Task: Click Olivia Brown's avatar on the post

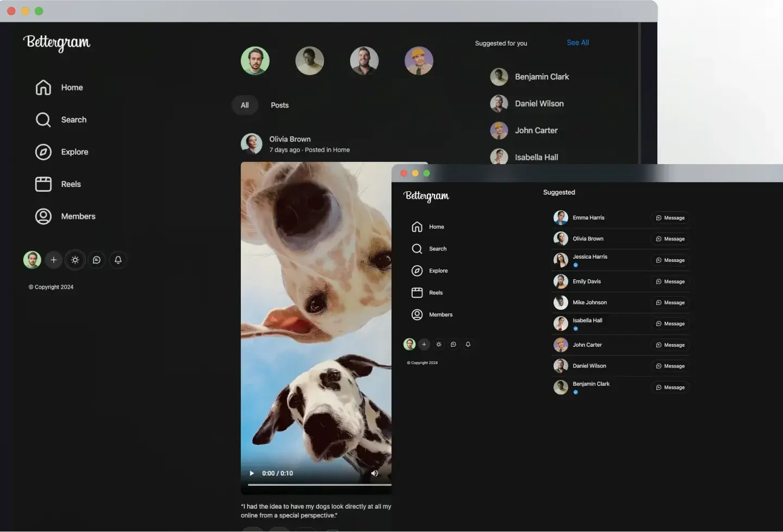Action: click(x=252, y=144)
